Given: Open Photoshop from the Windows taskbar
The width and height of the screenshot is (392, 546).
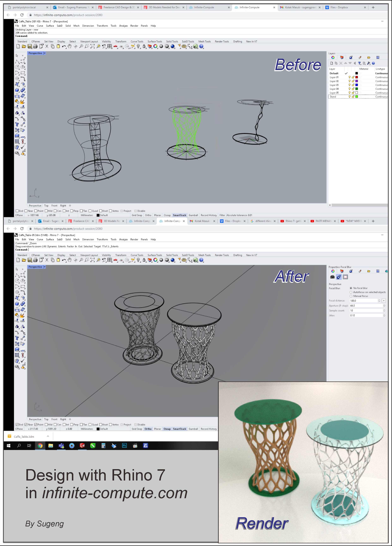Looking at the screenshot, I should click(x=124, y=446).
